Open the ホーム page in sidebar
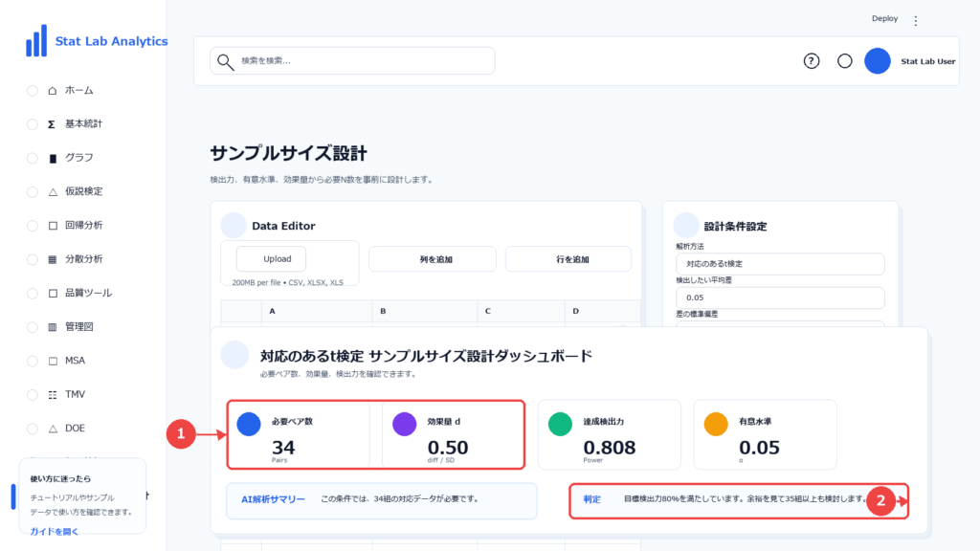980x551 pixels. tap(79, 91)
